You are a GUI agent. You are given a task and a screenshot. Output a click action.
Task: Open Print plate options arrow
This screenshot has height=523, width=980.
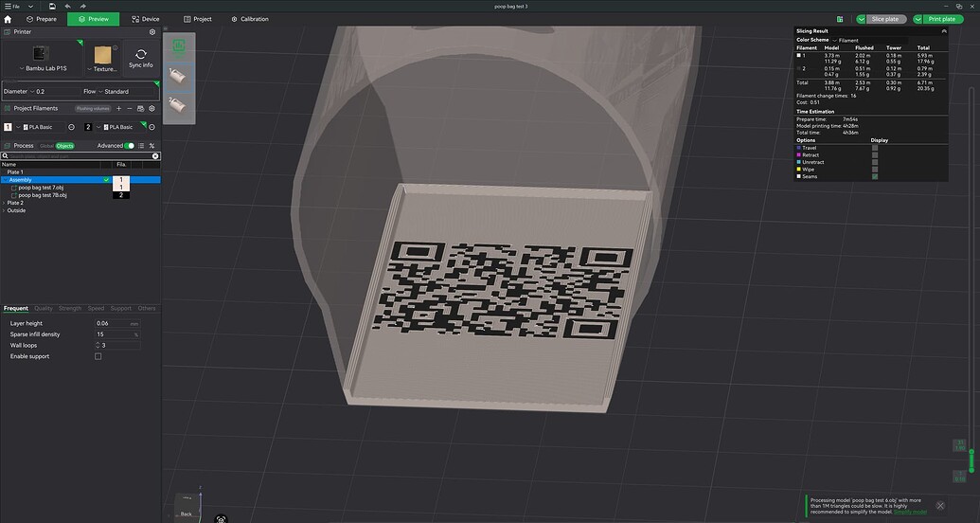coord(918,19)
